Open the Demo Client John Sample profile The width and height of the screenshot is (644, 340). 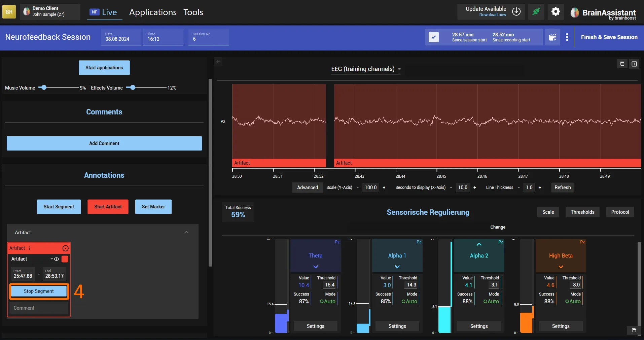pyautogui.click(x=50, y=12)
